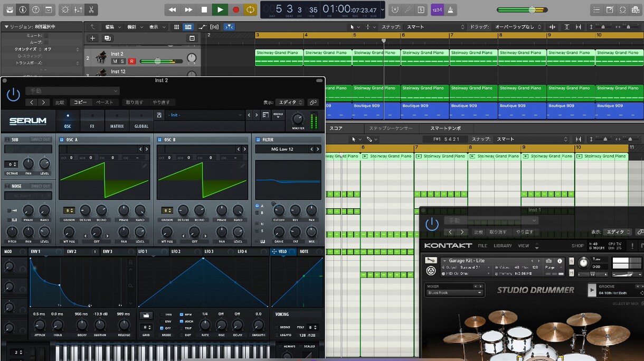Screen dimensions: 644x361
Task: Mute the Inst 2 track
Action: pos(115,61)
